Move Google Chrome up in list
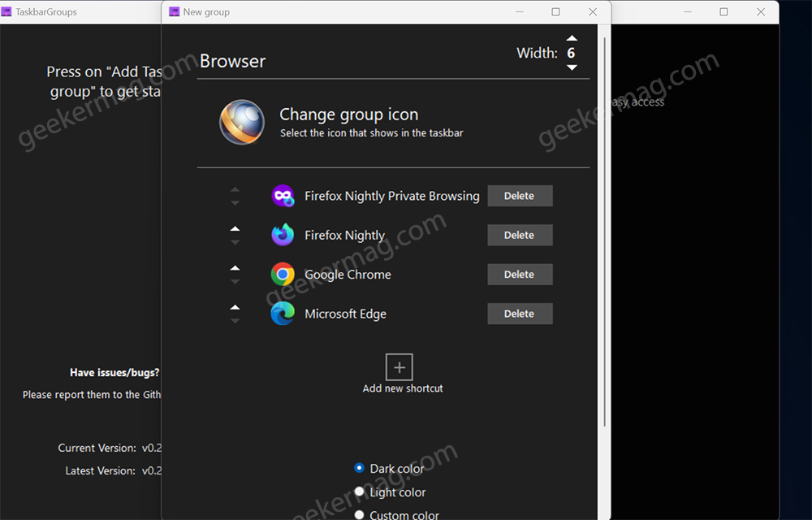This screenshot has width=812, height=520. (x=235, y=268)
